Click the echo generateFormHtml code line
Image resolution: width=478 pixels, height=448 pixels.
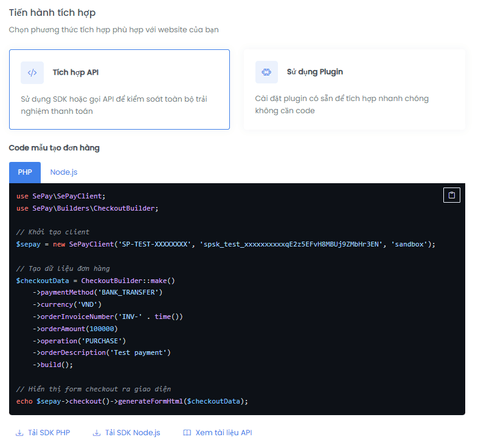point(132,401)
